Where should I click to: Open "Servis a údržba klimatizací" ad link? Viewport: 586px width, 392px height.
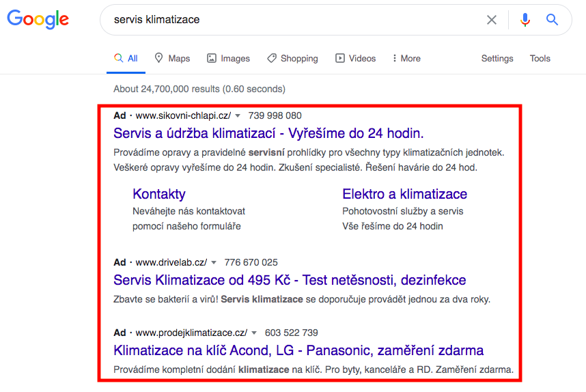click(x=268, y=133)
